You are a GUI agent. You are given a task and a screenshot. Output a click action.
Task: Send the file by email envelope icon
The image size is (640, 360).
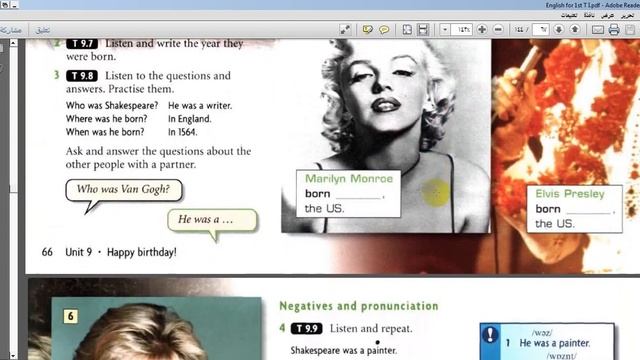pyautogui.click(x=598, y=30)
